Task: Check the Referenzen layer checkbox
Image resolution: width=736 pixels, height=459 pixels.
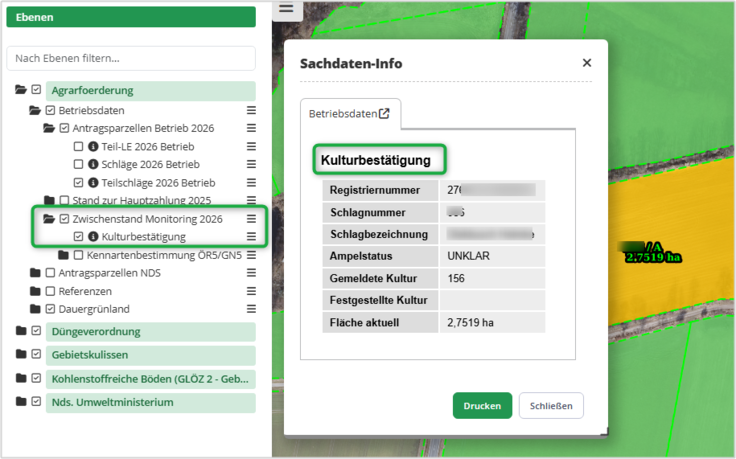Action: [50, 291]
